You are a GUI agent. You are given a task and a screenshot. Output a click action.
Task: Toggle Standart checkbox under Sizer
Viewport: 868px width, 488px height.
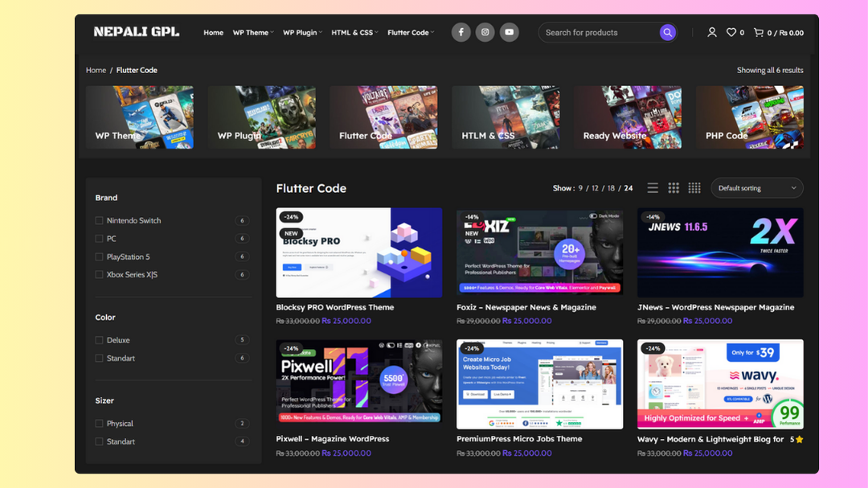click(99, 441)
